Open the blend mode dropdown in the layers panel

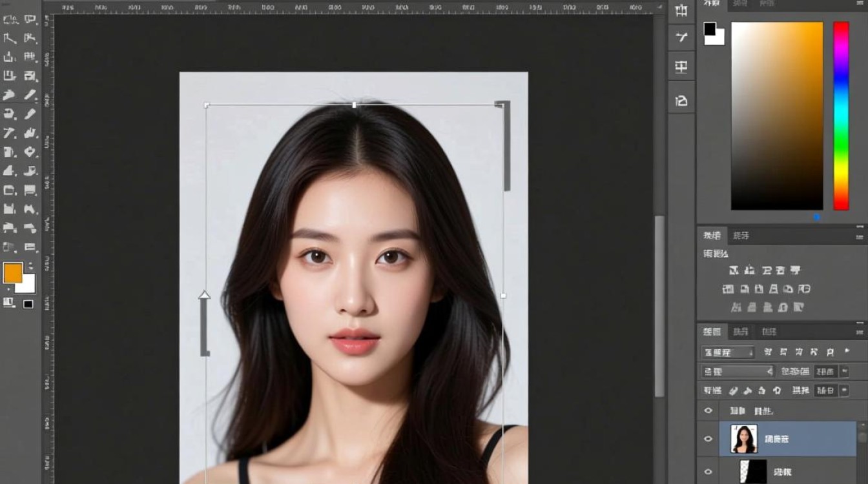(x=737, y=372)
